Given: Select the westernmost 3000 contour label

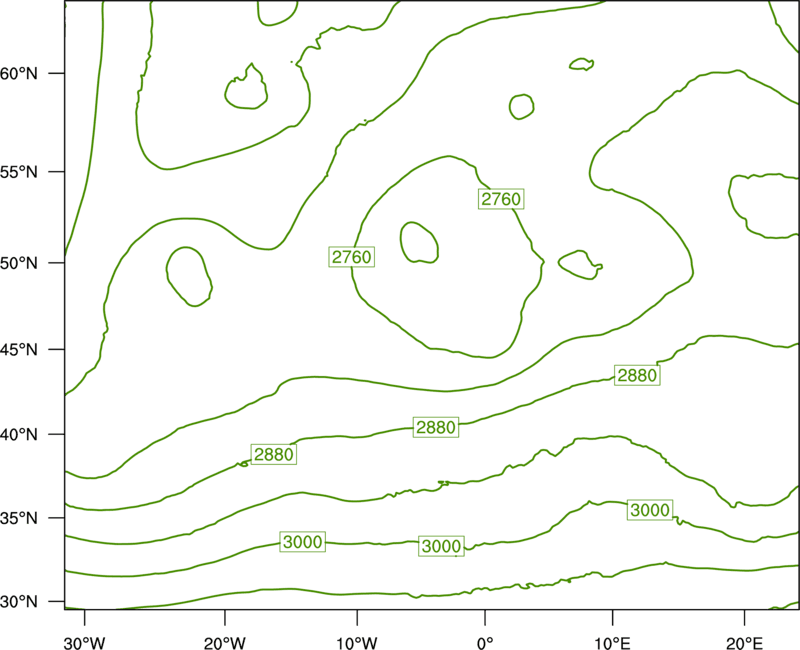Looking at the screenshot, I should (x=303, y=542).
